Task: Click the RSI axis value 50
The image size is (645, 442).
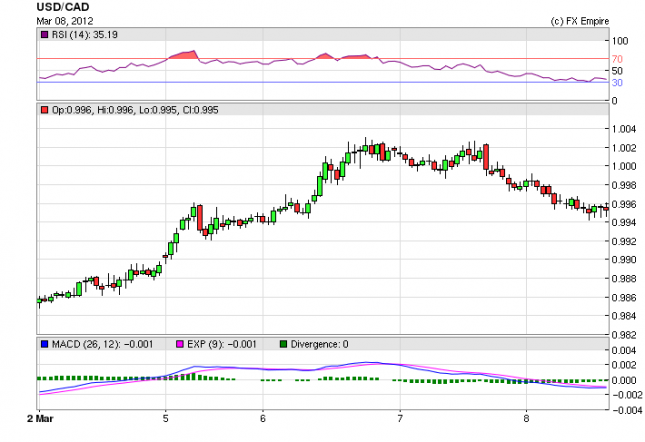Action: (x=617, y=71)
